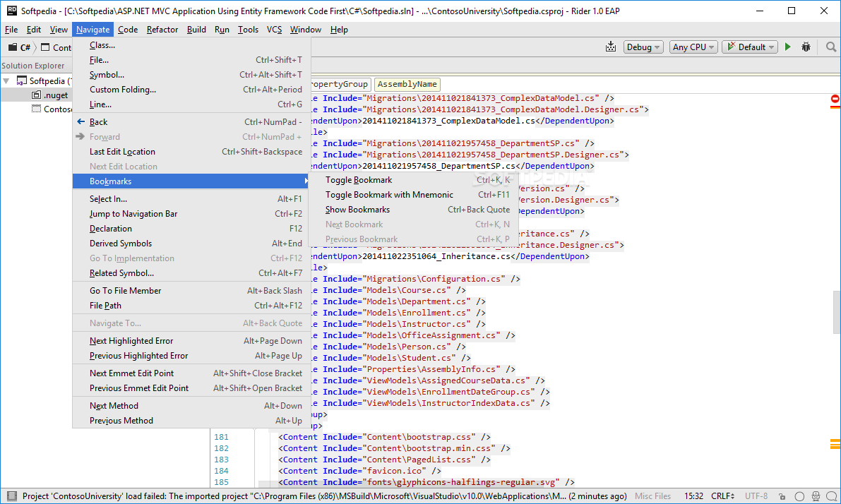The width and height of the screenshot is (841, 504).
Task: Open the Build menu
Action: (x=196, y=30)
